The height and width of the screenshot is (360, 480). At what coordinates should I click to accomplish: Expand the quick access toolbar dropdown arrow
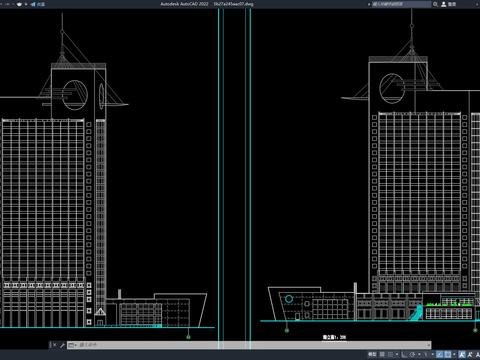(26, 4)
